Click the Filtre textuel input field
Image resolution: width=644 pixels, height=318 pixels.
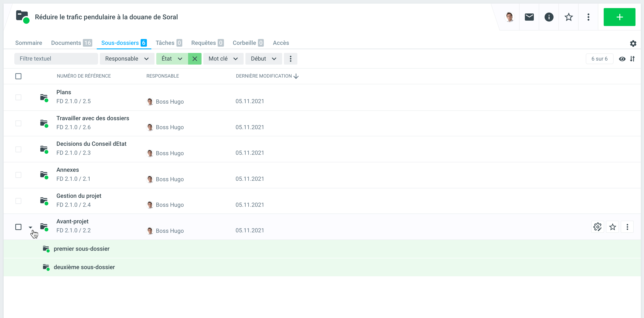[x=56, y=59]
